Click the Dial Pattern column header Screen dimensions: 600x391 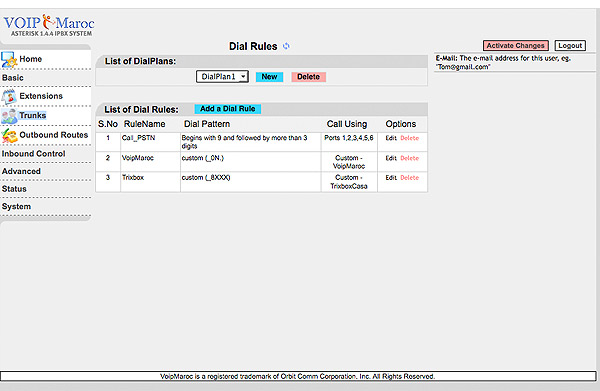(x=207, y=124)
